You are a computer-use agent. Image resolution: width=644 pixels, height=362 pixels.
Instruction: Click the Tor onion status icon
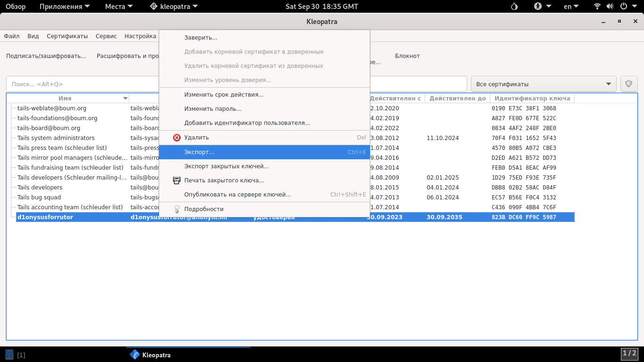coord(514,7)
